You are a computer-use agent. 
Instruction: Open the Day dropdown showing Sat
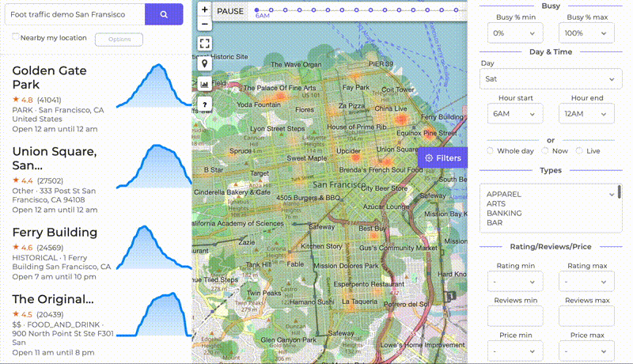pyautogui.click(x=551, y=78)
